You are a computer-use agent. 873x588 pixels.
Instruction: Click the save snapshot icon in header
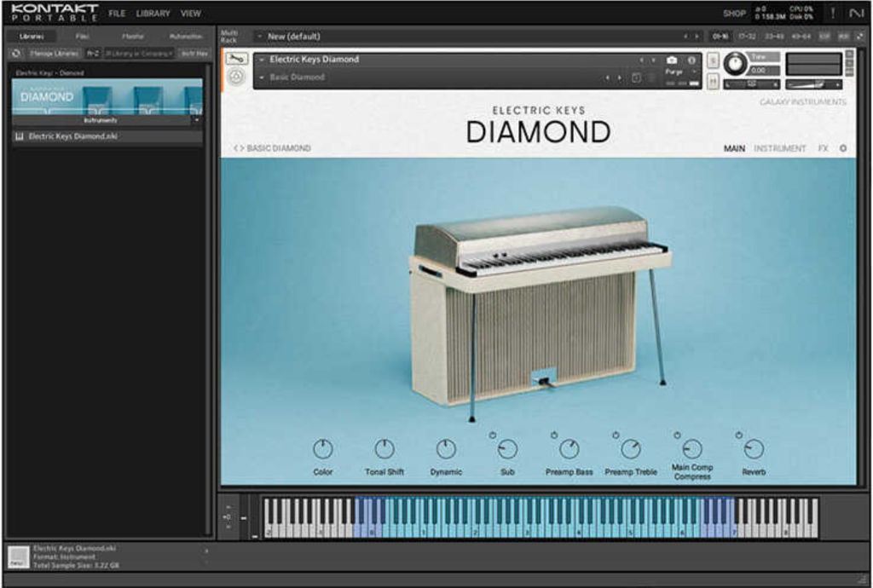coord(636,78)
